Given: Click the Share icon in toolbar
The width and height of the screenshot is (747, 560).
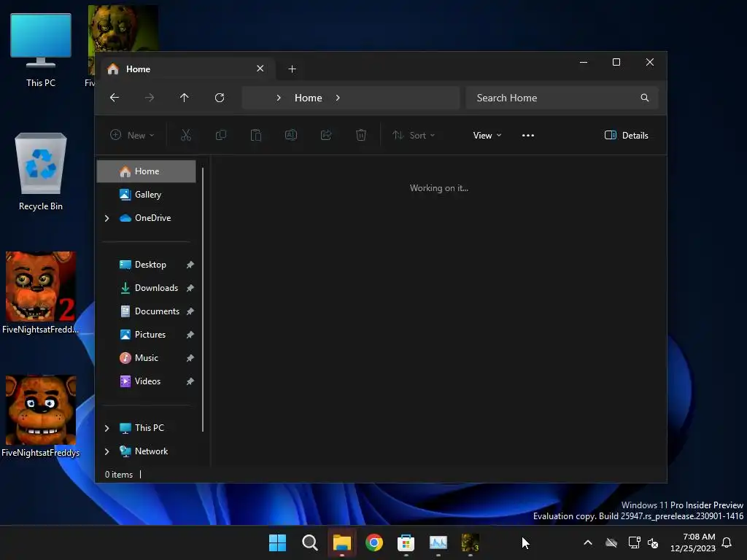Looking at the screenshot, I should click(x=326, y=135).
